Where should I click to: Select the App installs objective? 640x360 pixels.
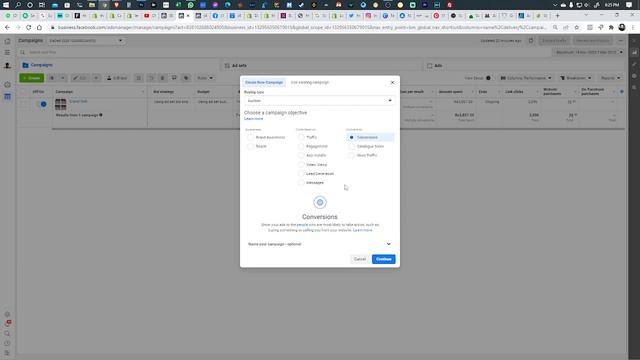312,156
